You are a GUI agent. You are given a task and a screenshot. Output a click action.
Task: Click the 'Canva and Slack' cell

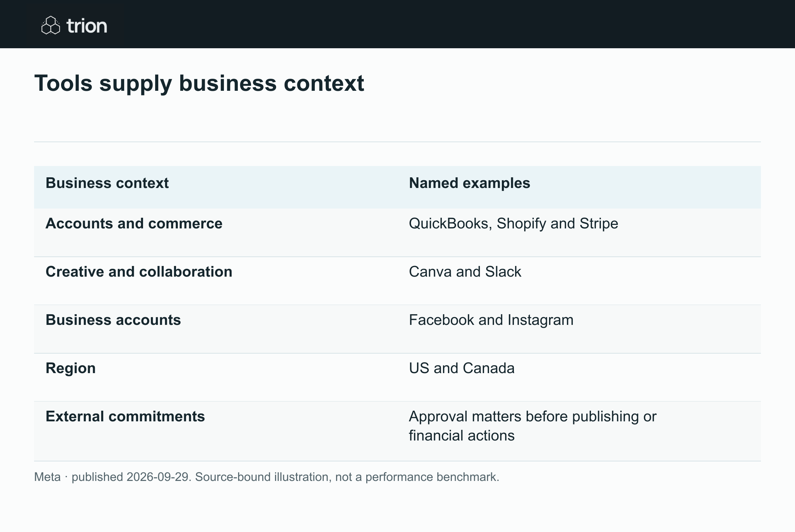[x=465, y=272]
